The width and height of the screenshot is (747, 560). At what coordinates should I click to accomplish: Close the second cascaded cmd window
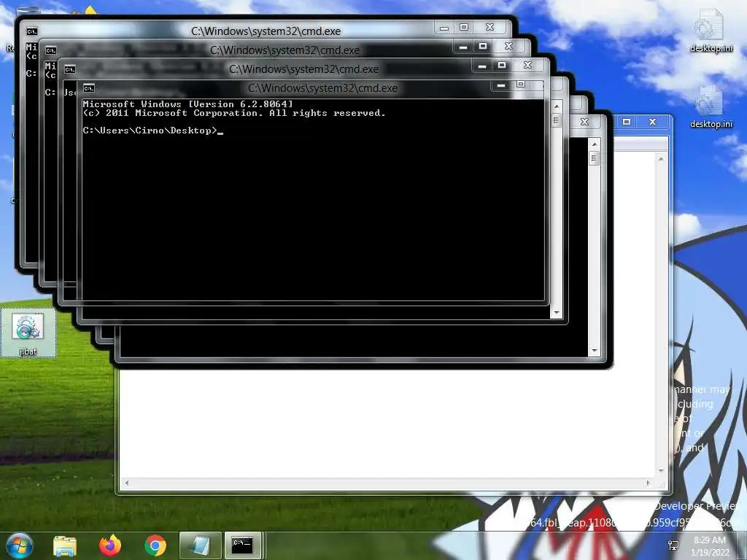coord(508,46)
